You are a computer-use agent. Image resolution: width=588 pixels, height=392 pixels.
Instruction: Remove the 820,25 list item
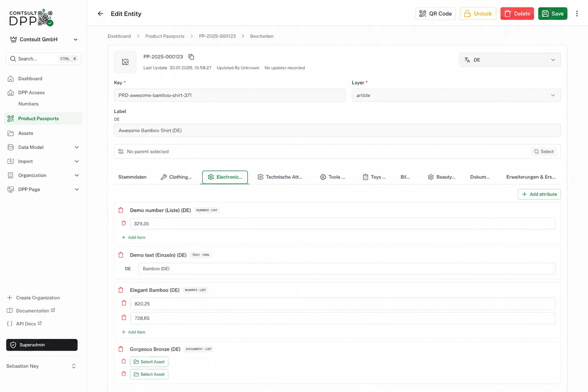pyautogui.click(x=124, y=303)
